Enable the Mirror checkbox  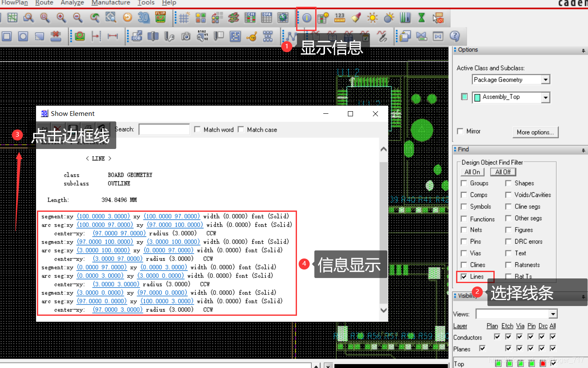[460, 131]
